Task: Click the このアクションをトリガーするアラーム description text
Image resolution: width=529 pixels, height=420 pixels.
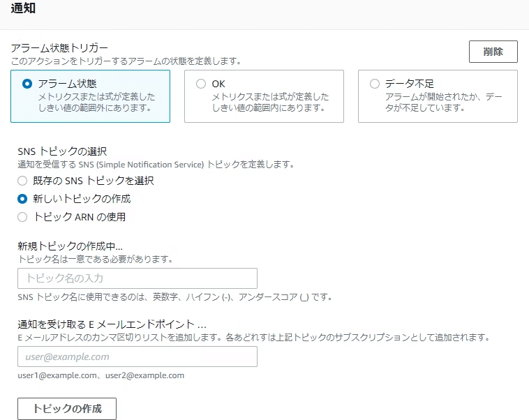Action: [x=126, y=61]
